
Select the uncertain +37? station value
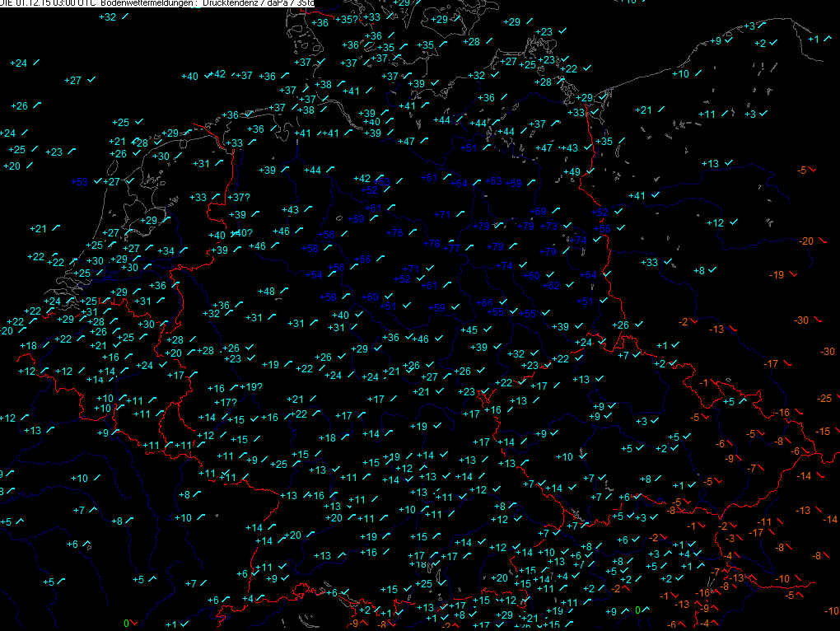238,197
